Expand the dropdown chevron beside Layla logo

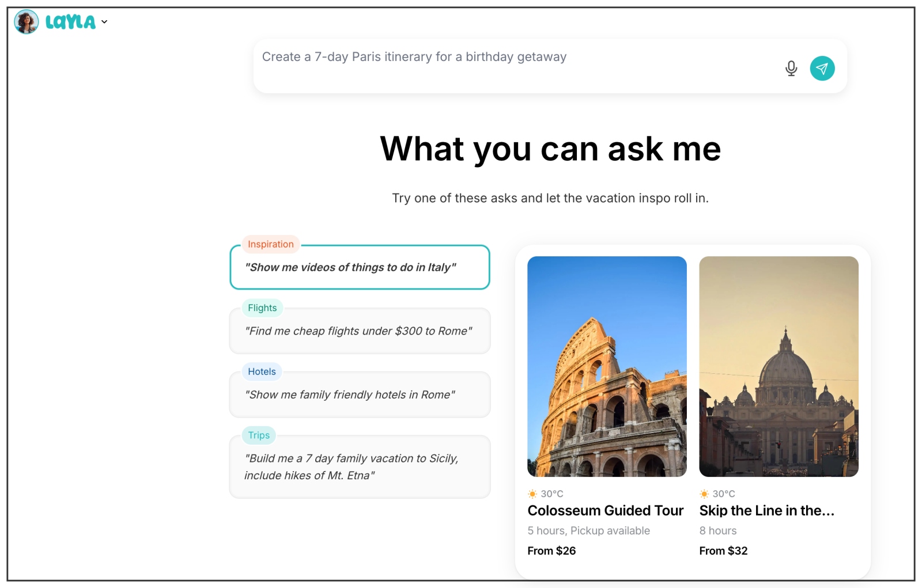coord(104,22)
